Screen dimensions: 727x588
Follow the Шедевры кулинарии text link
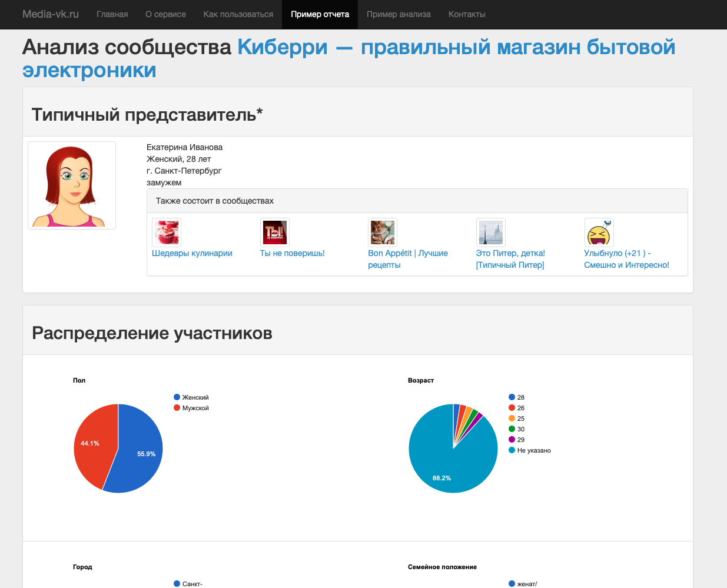coord(192,253)
